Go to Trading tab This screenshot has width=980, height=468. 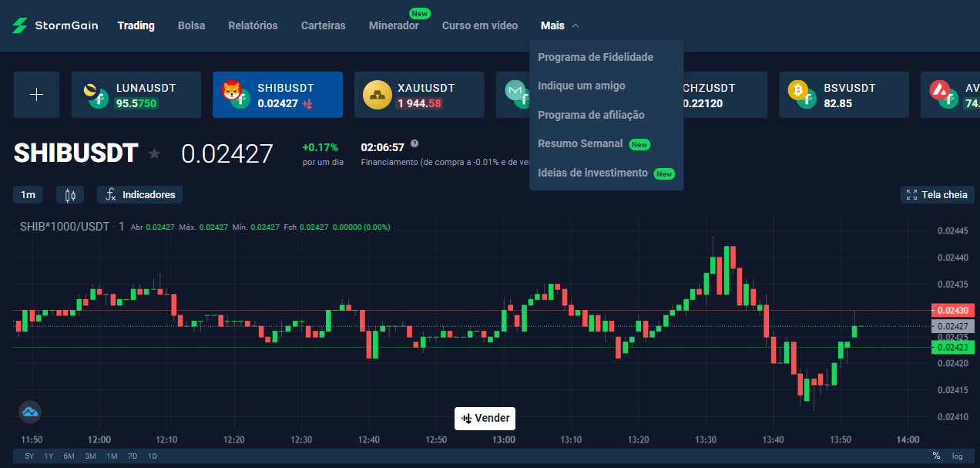coord(136,25)
